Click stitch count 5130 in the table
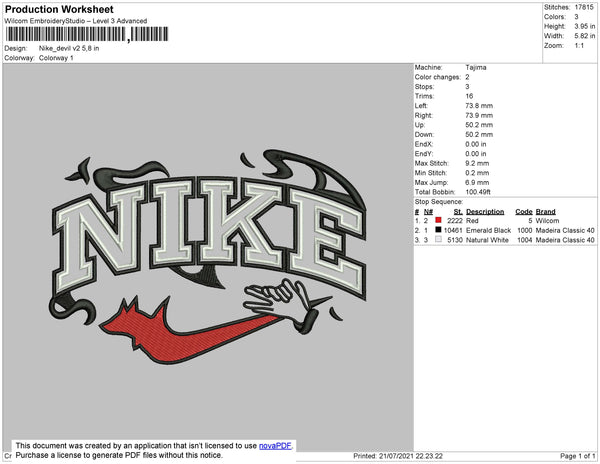Viewport: 600px width, 464px height. coord(455,240)
